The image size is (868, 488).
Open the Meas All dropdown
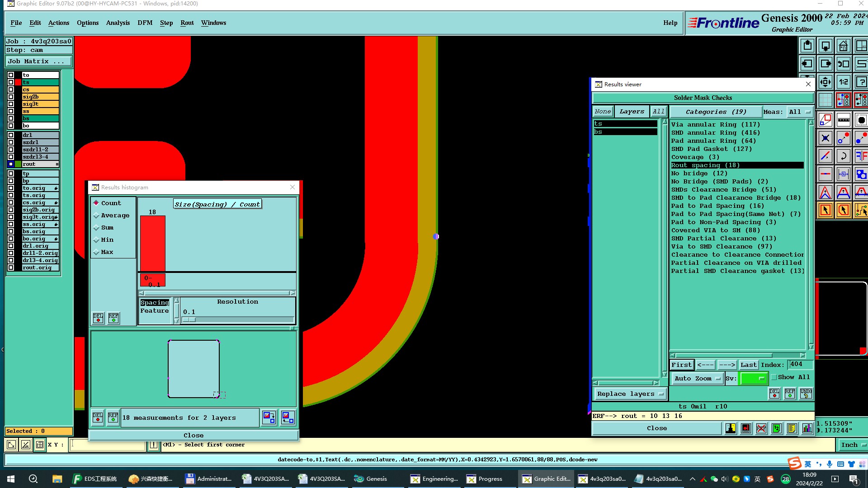pyautogui.click(x=799, y=112)
